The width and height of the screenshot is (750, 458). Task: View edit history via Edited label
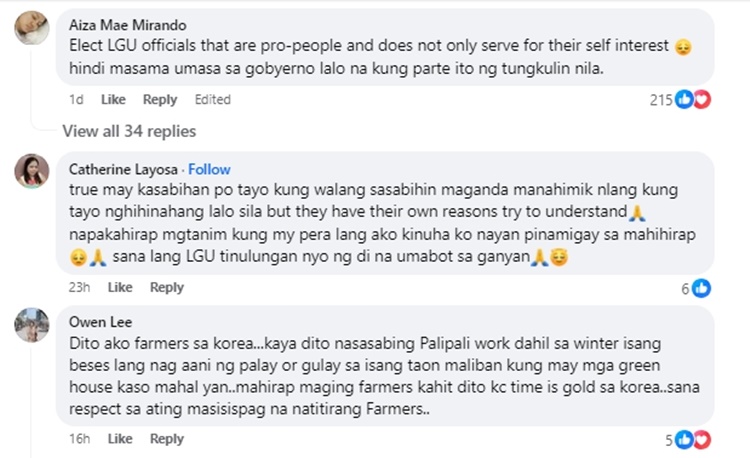coord(212,100)
